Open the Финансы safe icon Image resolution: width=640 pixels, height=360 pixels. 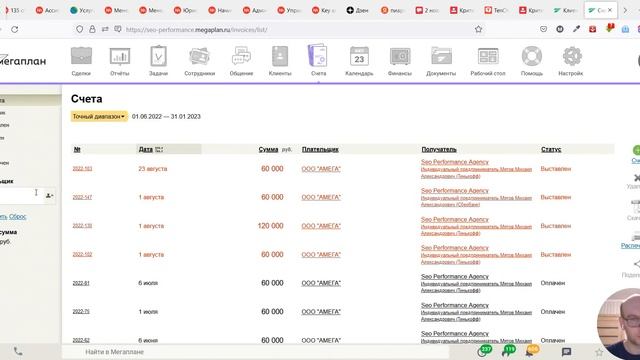pos(400,56)
